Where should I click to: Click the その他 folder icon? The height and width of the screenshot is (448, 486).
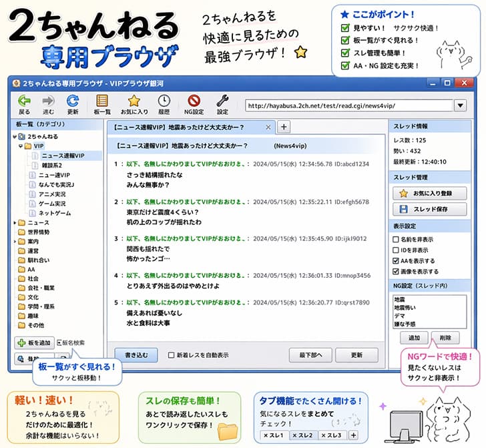(x=21, y=325)
